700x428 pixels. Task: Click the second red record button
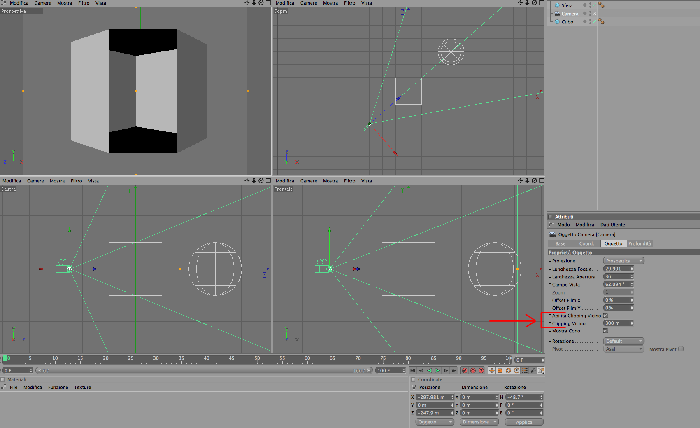click(473, 370)
